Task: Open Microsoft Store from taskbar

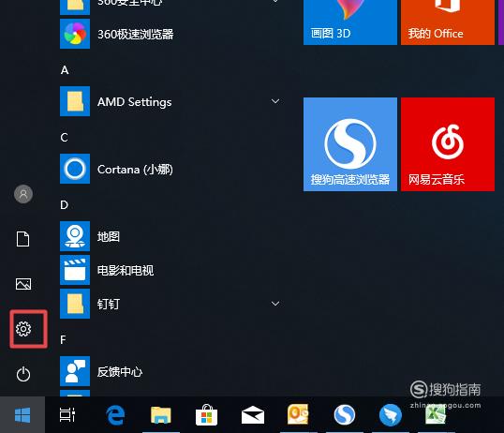Action: tap(206, 414)
